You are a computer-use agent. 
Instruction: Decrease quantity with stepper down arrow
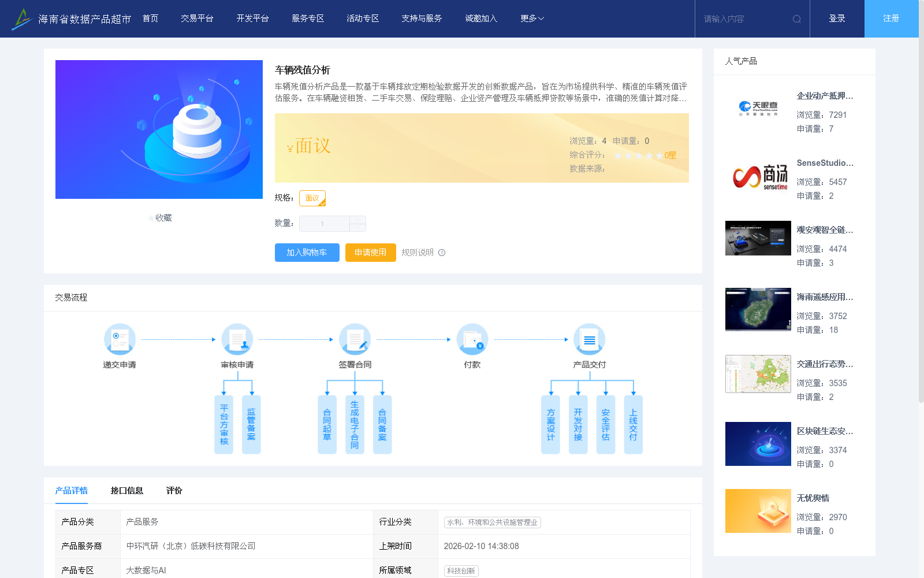click(357, 228)
